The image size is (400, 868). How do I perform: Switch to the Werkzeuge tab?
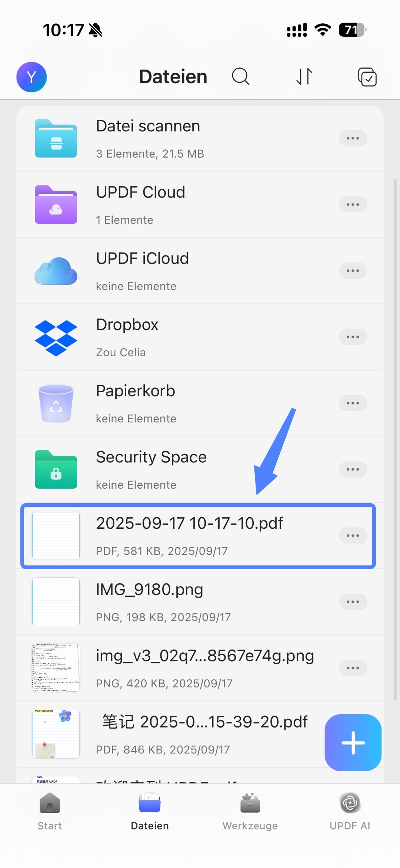(250, 811)
